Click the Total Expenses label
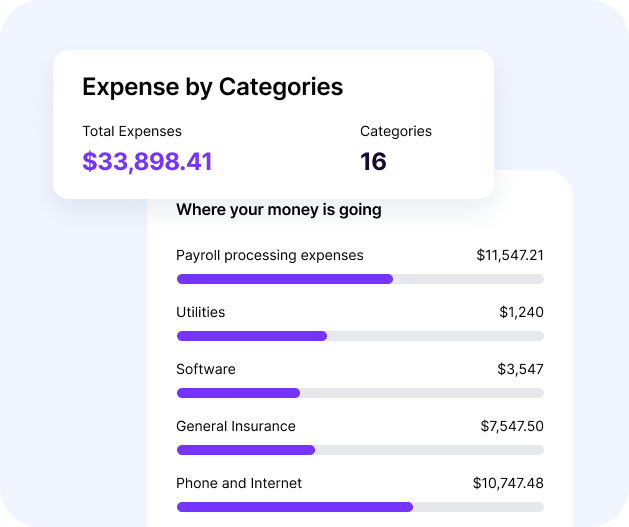 coord(132,132)
